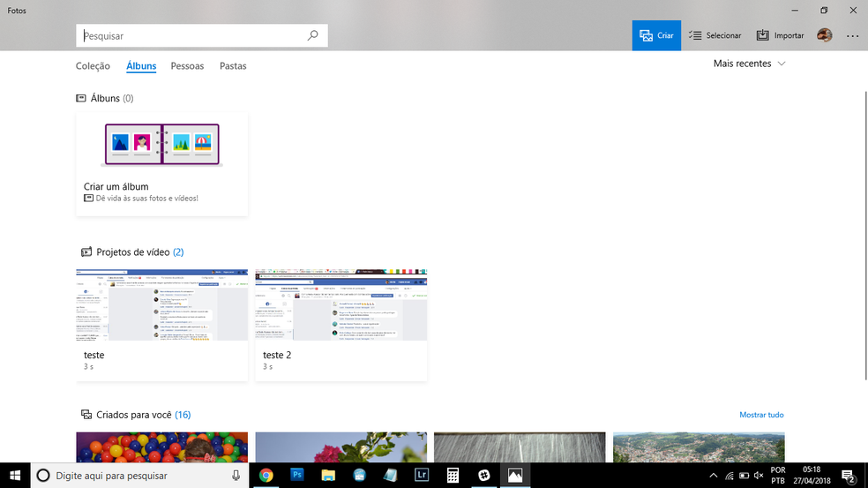Click the Importar button
868x488 pixels.
click(x=780, y=35)
